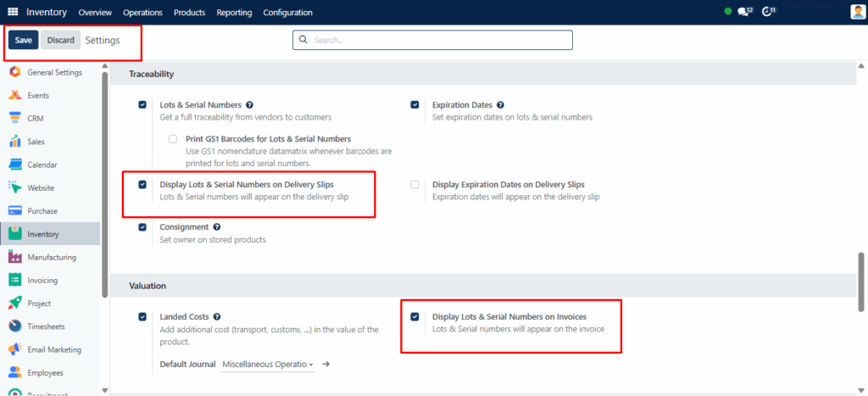Open Manufacturing settings in sidebar

tap(50, 257)
